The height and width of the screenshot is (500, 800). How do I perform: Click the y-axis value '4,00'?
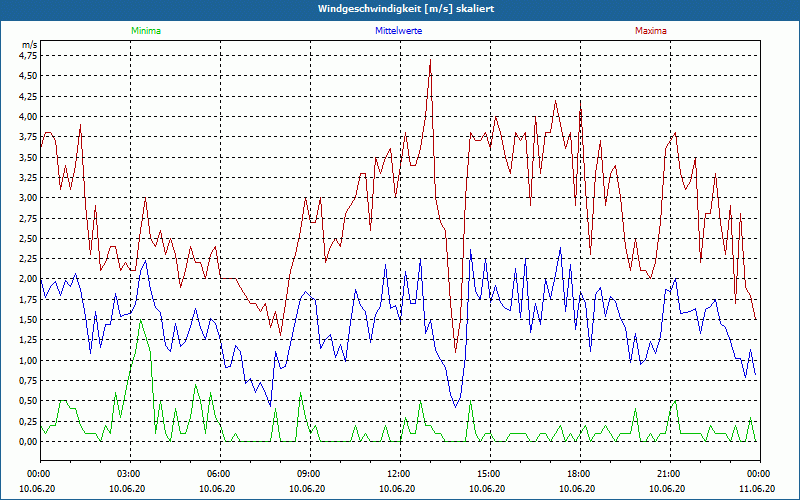click(x=30, y=117)
